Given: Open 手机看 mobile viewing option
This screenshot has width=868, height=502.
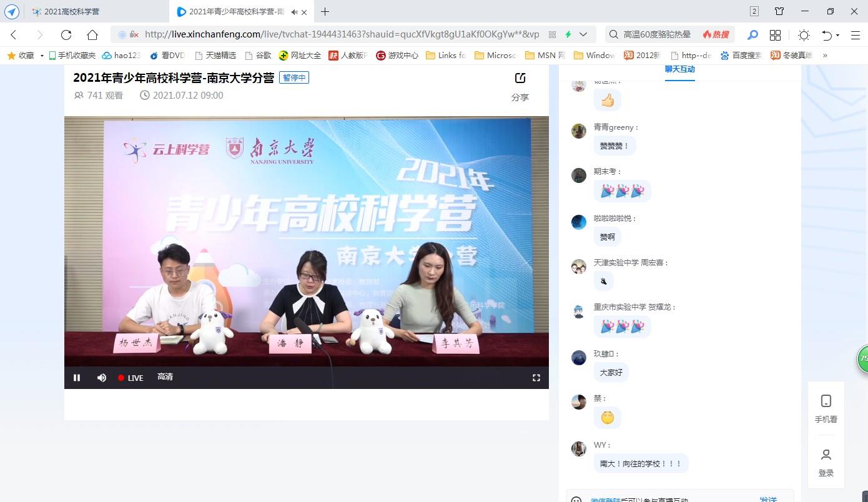Looking at the screenshot, I should click(826, 409).
